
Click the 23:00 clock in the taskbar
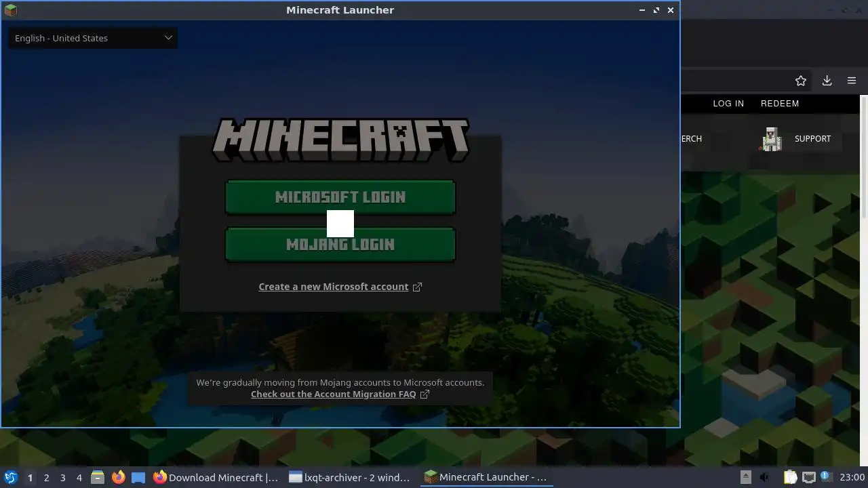click(x=852, y=478)
